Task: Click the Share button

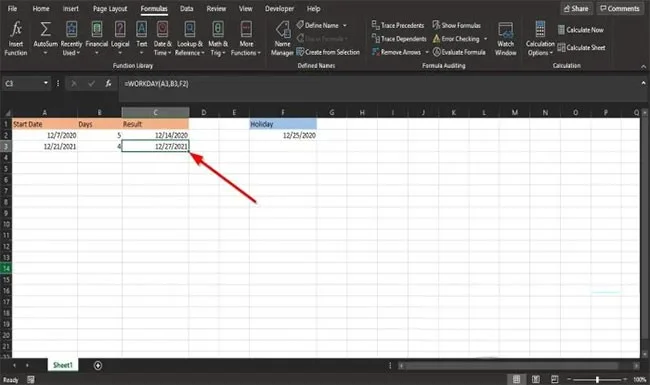Action: [576, 8]
